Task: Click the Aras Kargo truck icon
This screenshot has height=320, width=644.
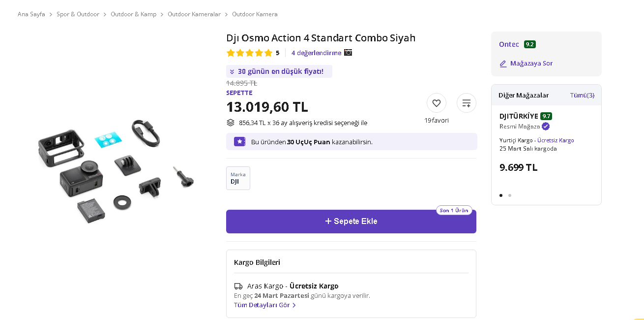Action: (238, 286)
